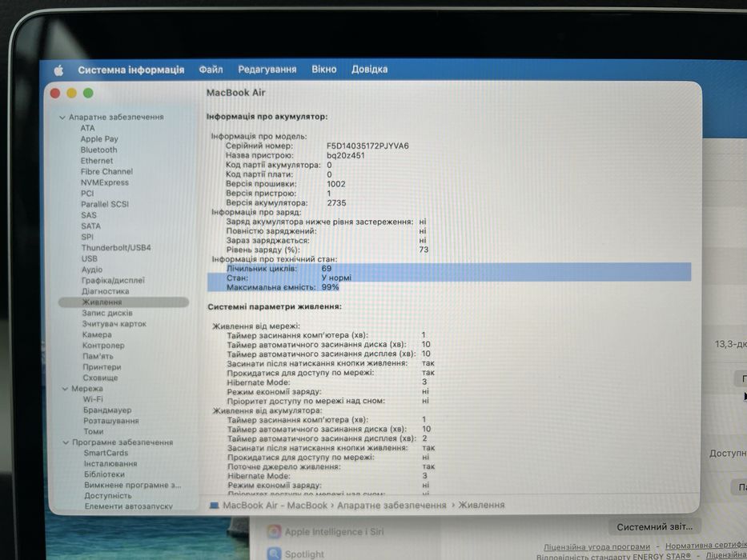Select Томи in the sidebar
The image size is (747, 560).
[94, 431]
